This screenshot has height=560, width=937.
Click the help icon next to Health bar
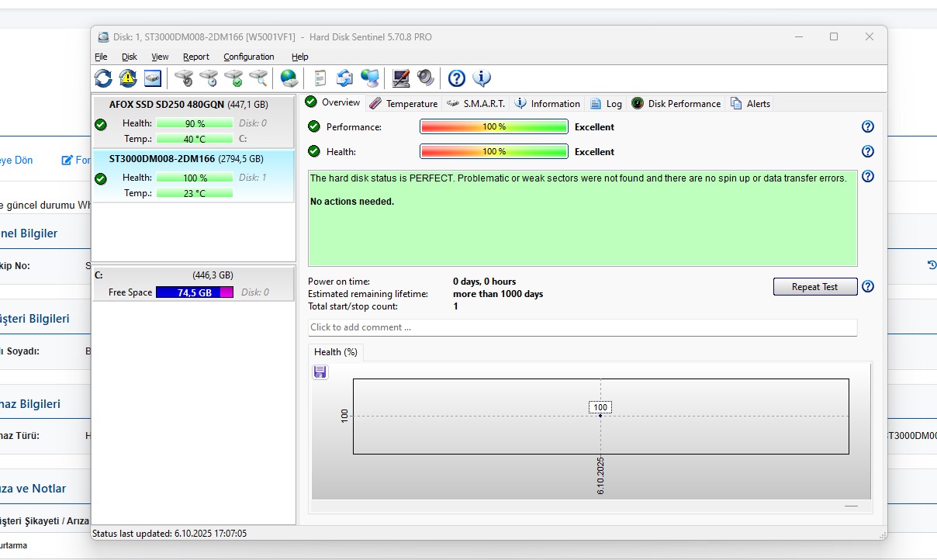pos(868,151)
